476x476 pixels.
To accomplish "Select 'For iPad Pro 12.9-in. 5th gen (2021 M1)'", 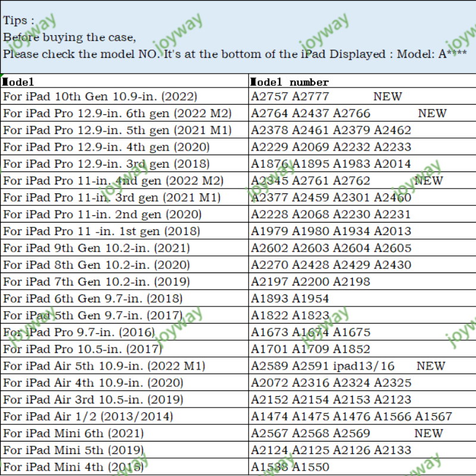I will point(124,130).
